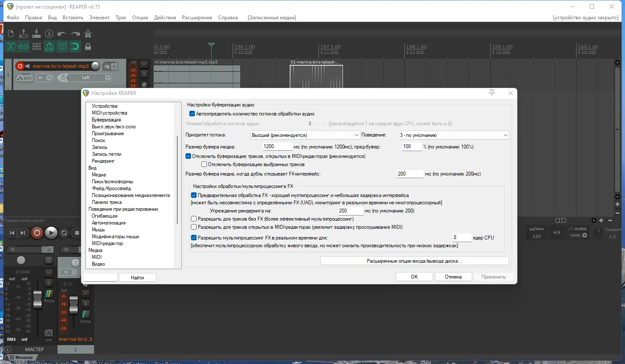
Task: Enable Отключить буферизацию выбранных треков checkbox
Action: (x=204, y=164)
